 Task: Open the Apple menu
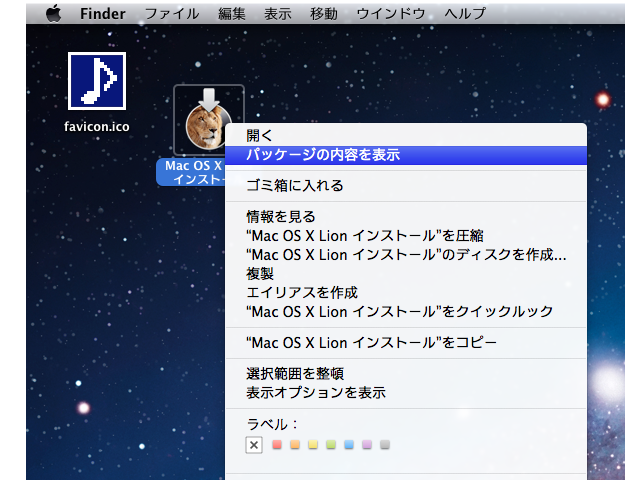pyautogui.click(x=54, y=13)
